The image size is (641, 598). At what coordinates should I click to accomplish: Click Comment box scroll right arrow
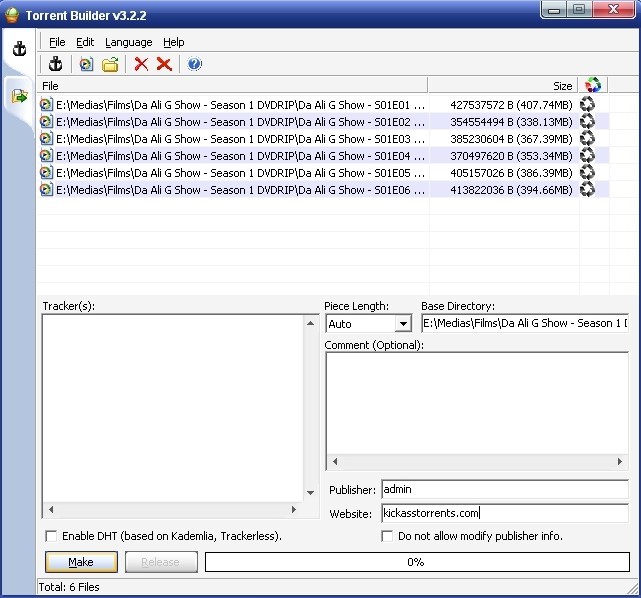[x=620, y=461]
